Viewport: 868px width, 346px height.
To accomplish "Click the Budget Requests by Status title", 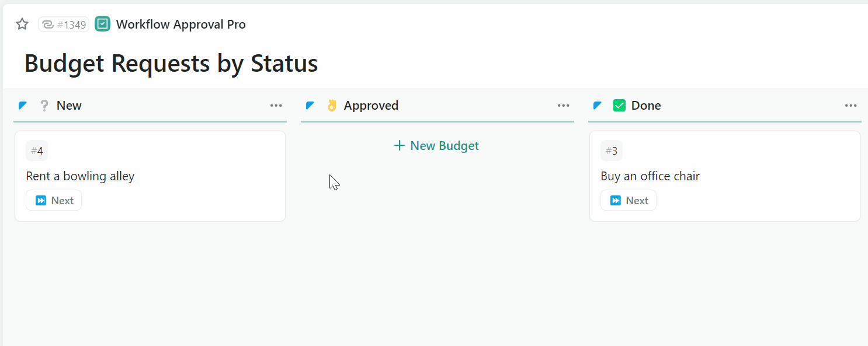I will click(x=171, y=63).
